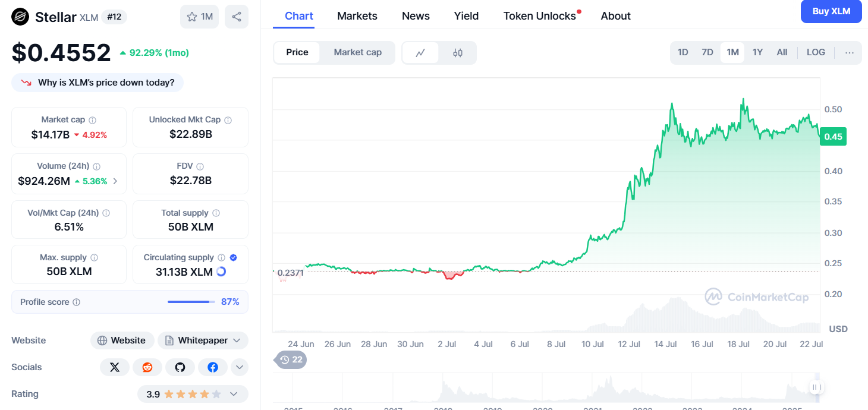Toggle LOG scale on chart

pos(816,52)
